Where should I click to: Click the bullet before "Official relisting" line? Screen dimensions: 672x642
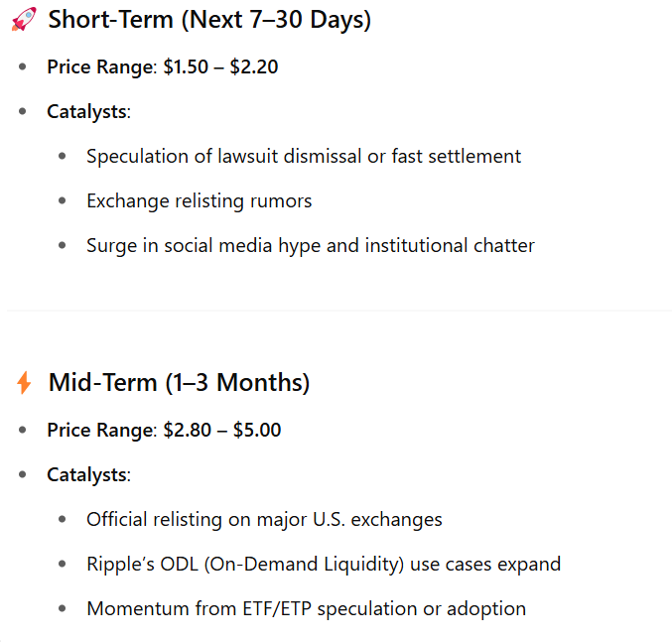(x=63, y=520)
